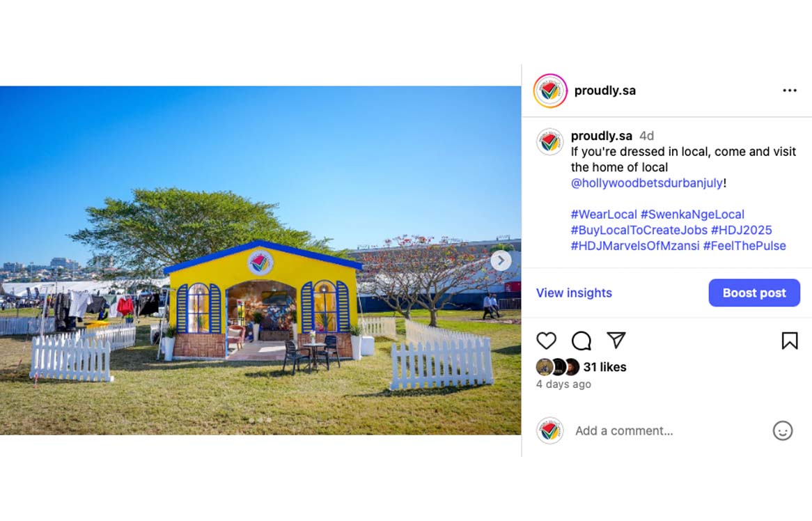Open the #WearLocal hashtag

pos(603,215)
